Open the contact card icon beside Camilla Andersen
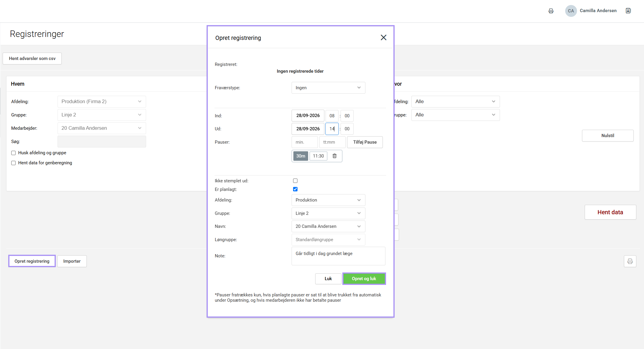Screen dimensions: 644x349 pos(628,11)
